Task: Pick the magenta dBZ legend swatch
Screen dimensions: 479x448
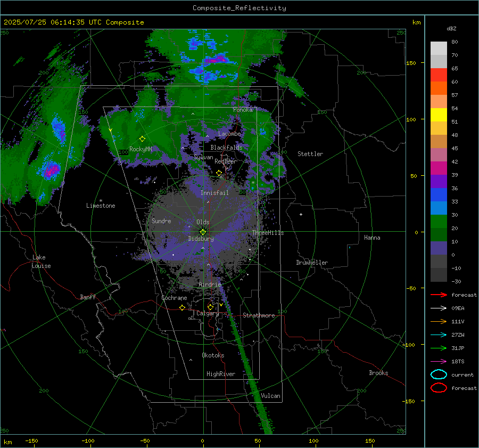Action: click(439, 168)
